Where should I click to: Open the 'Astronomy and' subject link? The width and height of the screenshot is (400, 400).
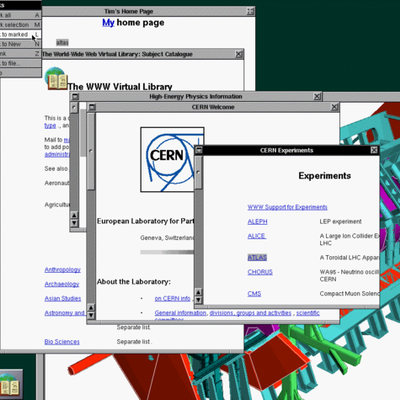(x=65, y=313)
